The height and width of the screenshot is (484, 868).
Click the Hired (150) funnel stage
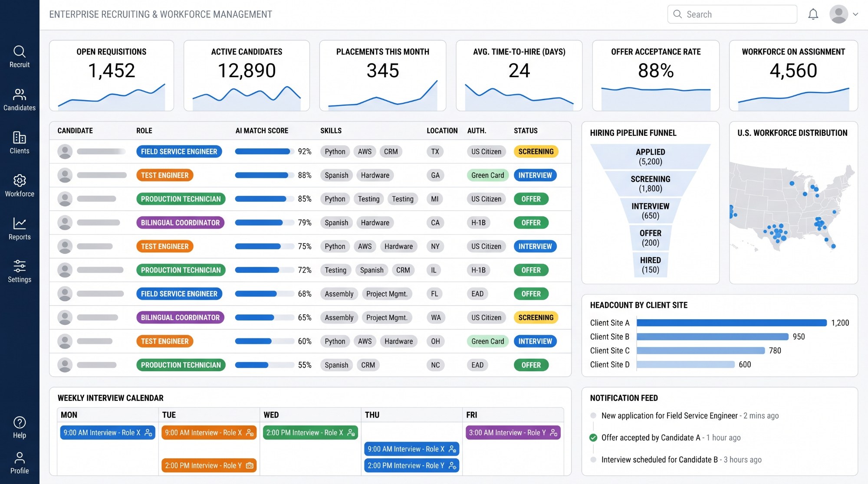coord(650,265)
